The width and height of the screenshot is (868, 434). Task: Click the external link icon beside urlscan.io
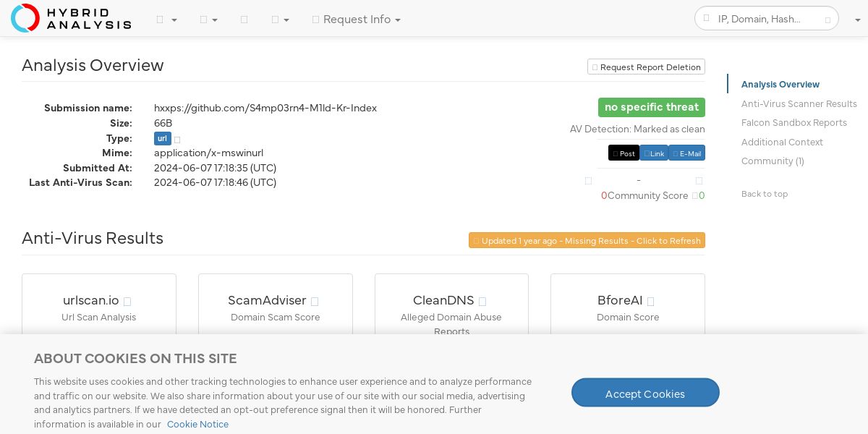pyautogui.click(x=127, y=302)
